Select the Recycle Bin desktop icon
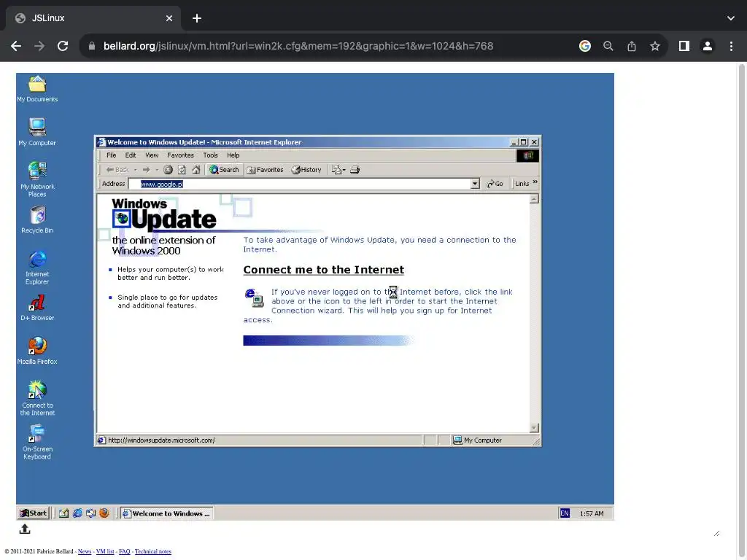This screenshot has width=747, height=560. [x=37, y=219]
